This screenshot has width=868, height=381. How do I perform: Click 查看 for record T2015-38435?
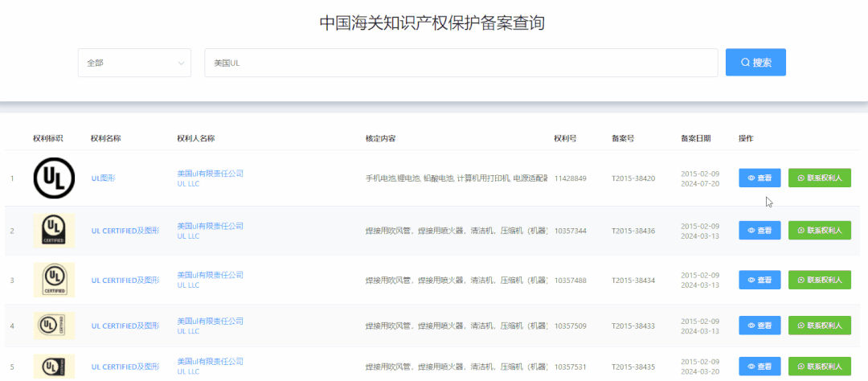759,366
